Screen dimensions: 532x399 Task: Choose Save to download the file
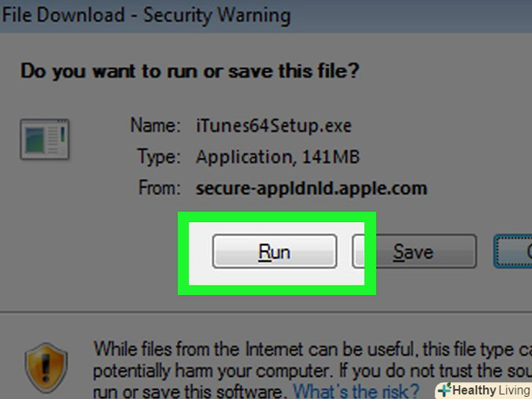pos(414,251)
